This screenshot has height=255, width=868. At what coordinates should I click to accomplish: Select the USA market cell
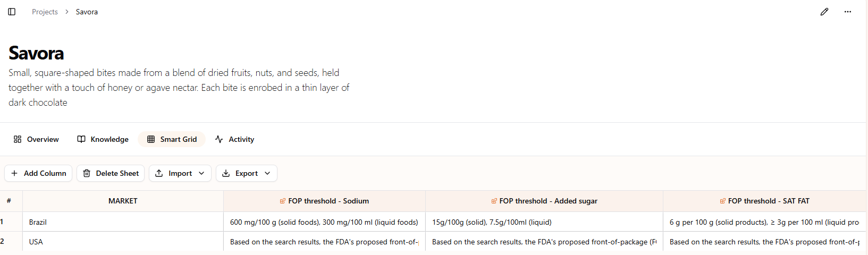[x=123, y=242]
